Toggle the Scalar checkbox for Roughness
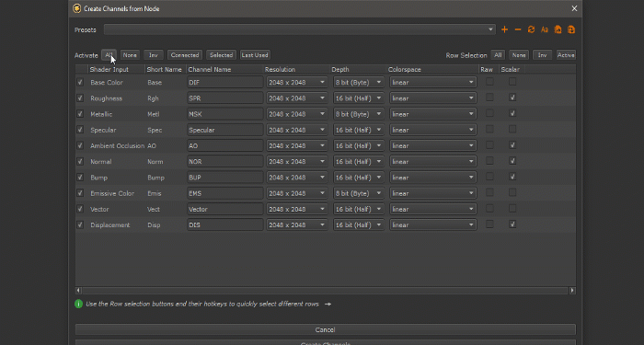The image size is (644, 345). pos(512,98)
